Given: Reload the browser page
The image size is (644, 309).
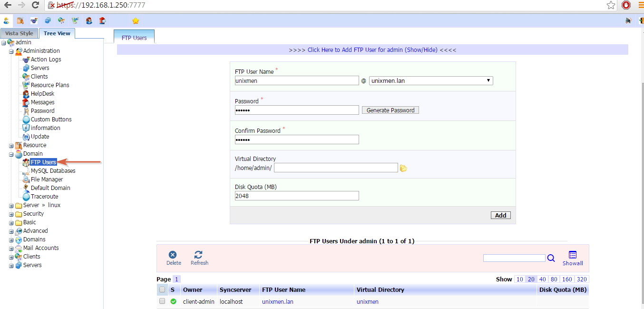Looking at the screenshot, I should 35,5.
